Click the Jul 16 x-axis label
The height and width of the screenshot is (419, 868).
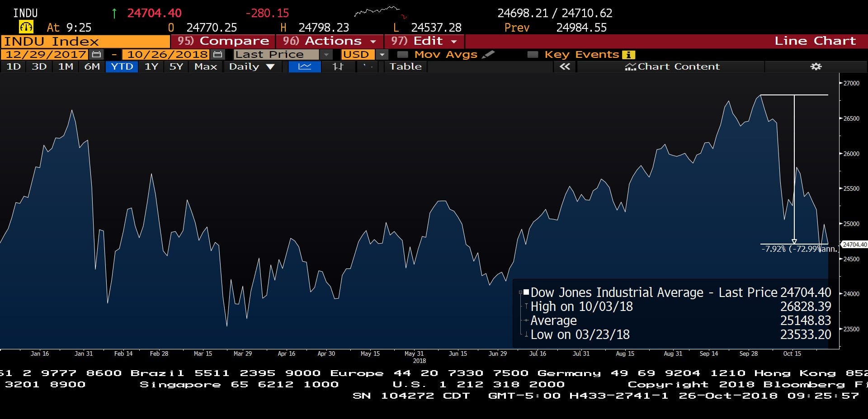538,353
